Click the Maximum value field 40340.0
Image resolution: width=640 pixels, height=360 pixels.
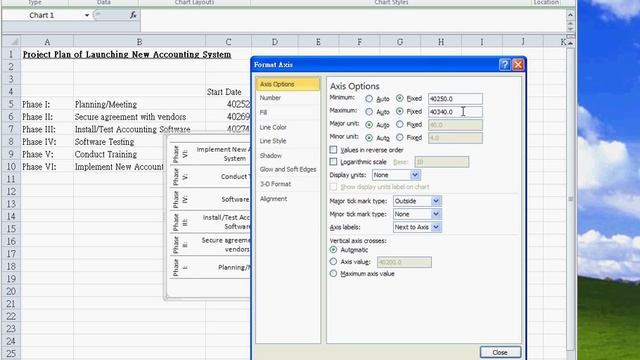point(455,112)
